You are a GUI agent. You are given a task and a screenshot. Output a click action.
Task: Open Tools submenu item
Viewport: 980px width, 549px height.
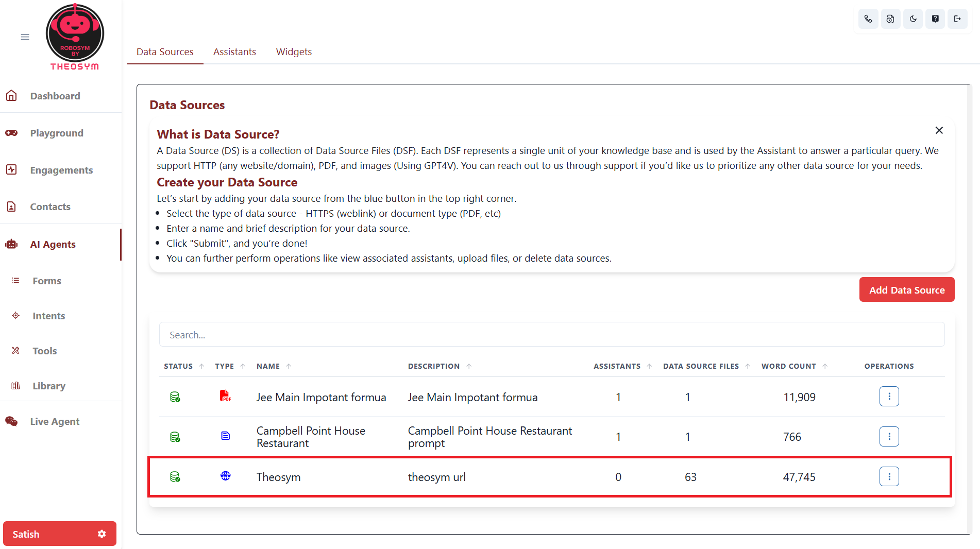point(45,351)
